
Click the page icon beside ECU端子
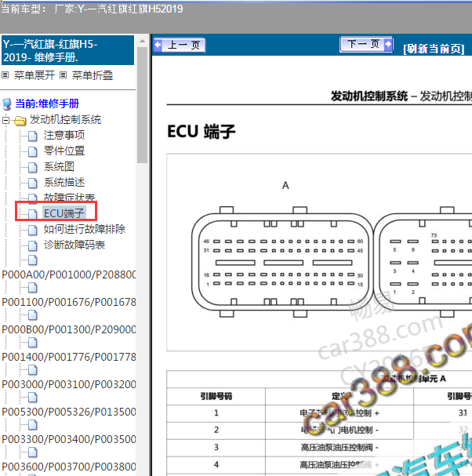[33, 214]
